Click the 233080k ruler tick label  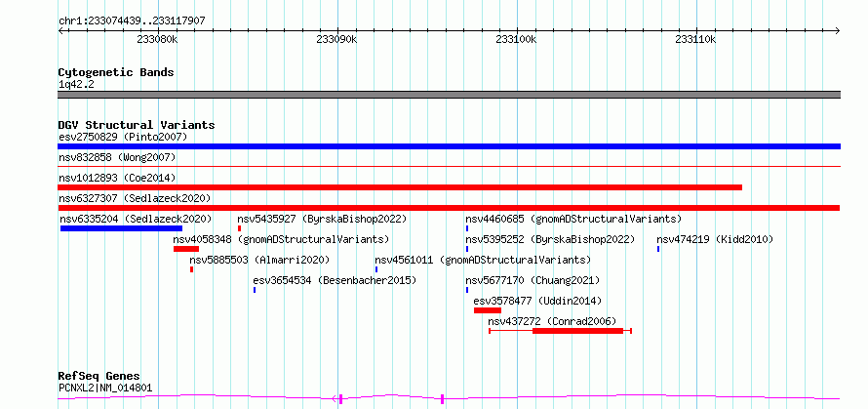pos(157,39)
